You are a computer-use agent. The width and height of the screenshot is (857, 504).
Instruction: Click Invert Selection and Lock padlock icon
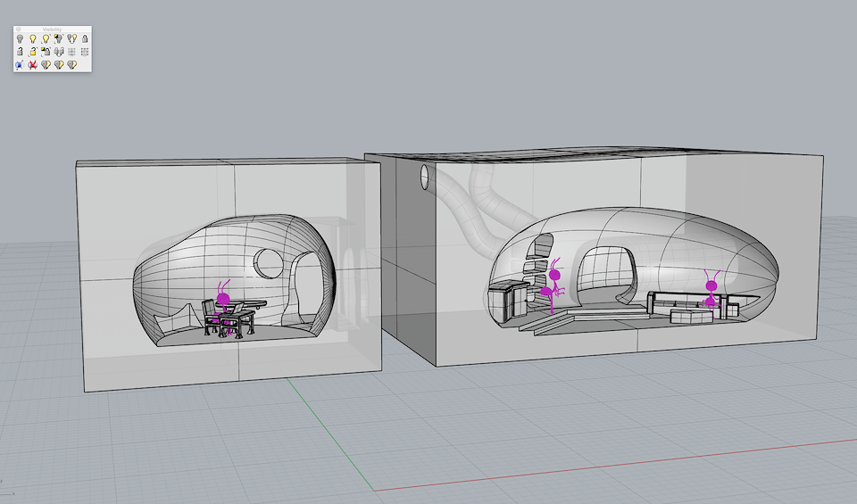[46, 52]
